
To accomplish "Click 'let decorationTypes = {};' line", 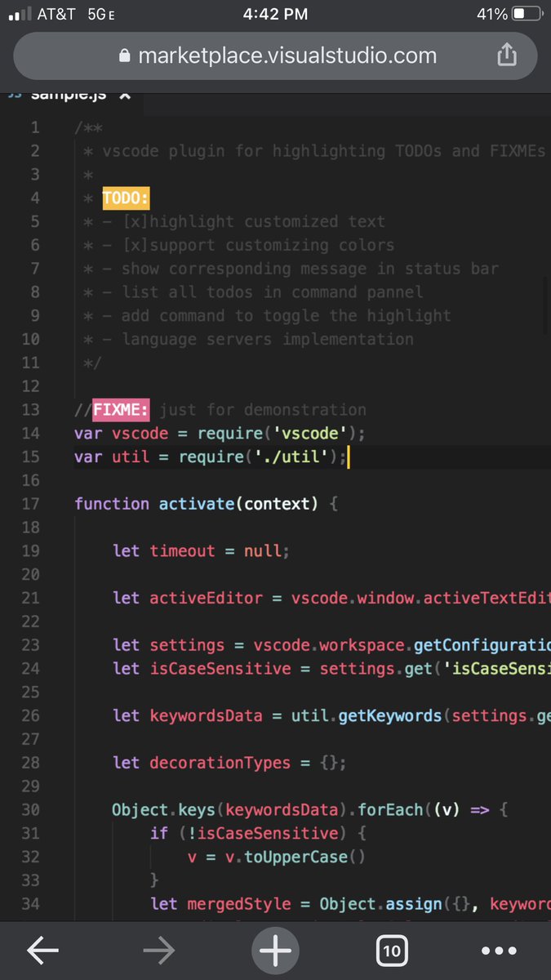I will pos(229,763).
